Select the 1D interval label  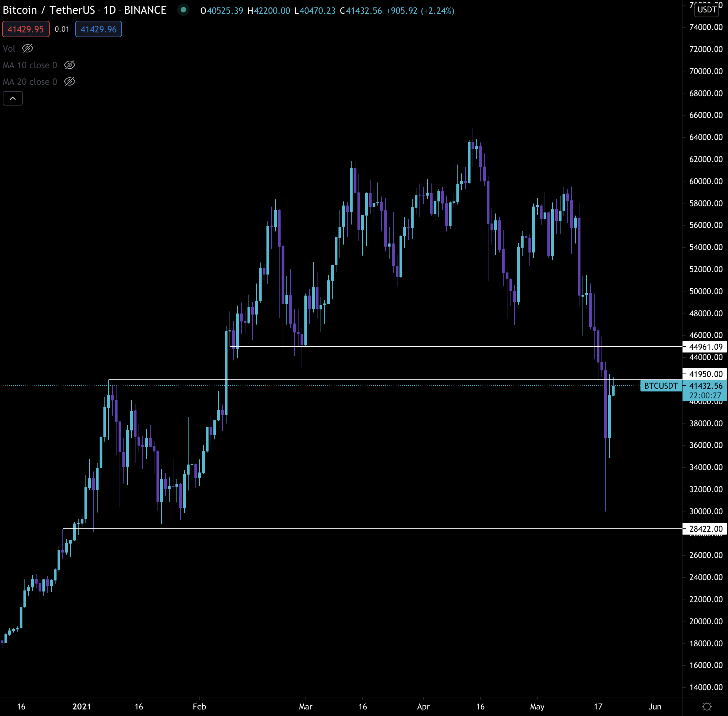tap(110, 10)
